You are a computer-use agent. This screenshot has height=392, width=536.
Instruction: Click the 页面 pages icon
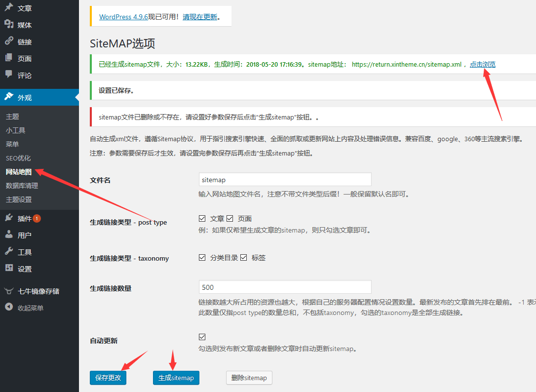pos(9,58)
